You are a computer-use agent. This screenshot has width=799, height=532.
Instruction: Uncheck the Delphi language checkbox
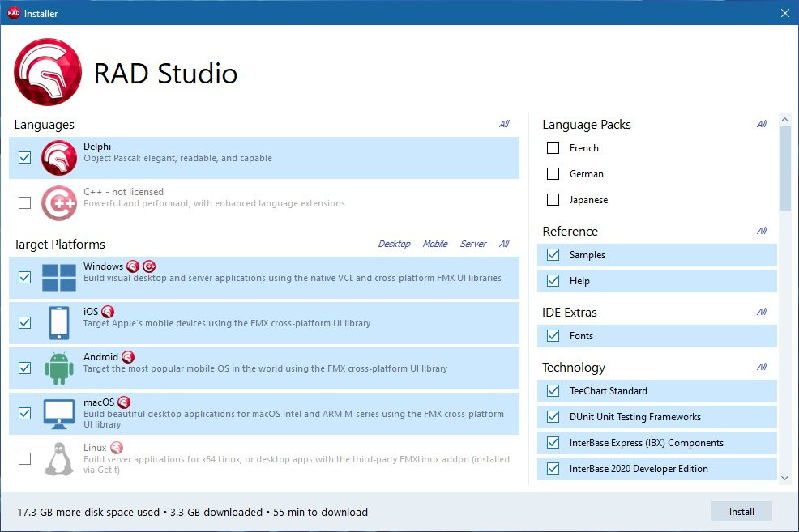click(x=24, y=158)
